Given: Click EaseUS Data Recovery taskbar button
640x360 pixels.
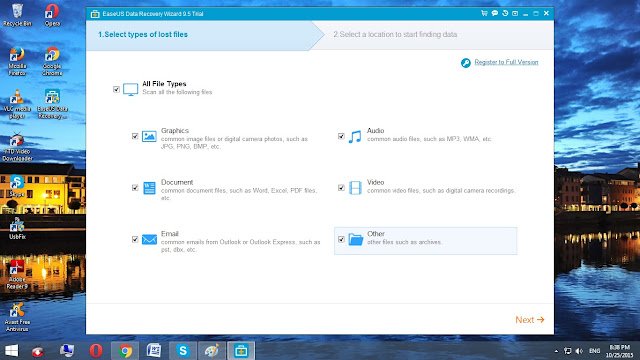Looking at the screenshot, I should [x=241, y=351].
